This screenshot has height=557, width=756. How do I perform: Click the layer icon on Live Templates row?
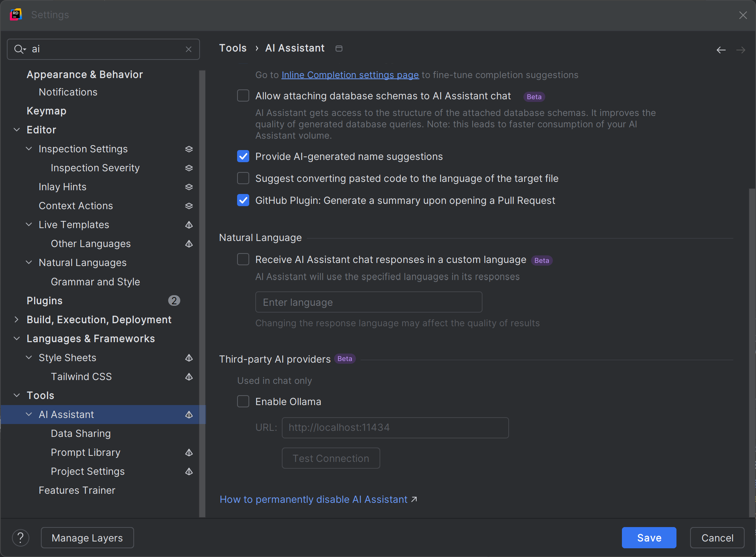(189, 225)
